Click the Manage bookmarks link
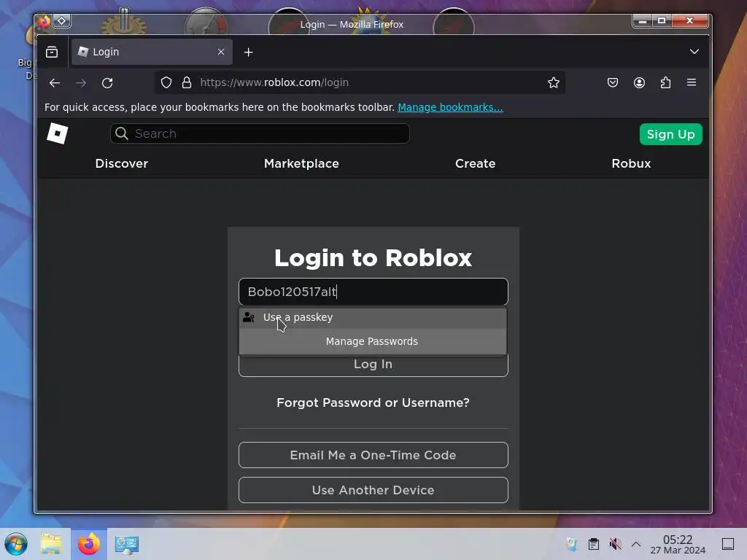The image size is (747, 560). pos(450,107)
